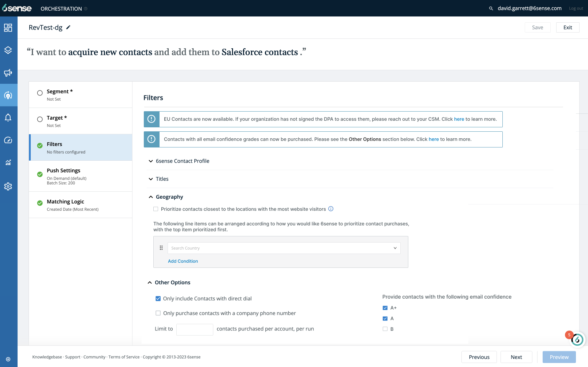Uncheck the A+ email confidence box
Image resolution: width=588 pixels, height=367 pixels.
(385, 308)
